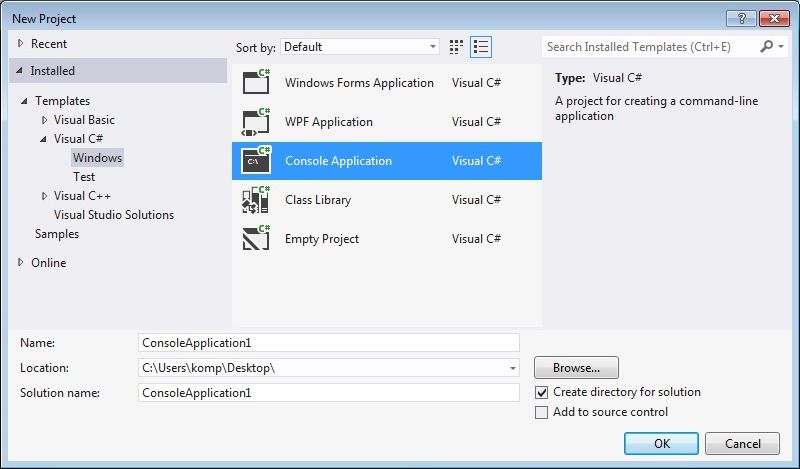
Task: Select Test under Visual C#
Action: [84, 177]
